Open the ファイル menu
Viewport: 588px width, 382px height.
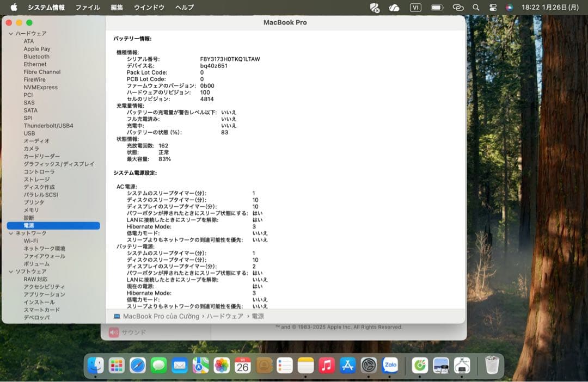tap(88, 7)
